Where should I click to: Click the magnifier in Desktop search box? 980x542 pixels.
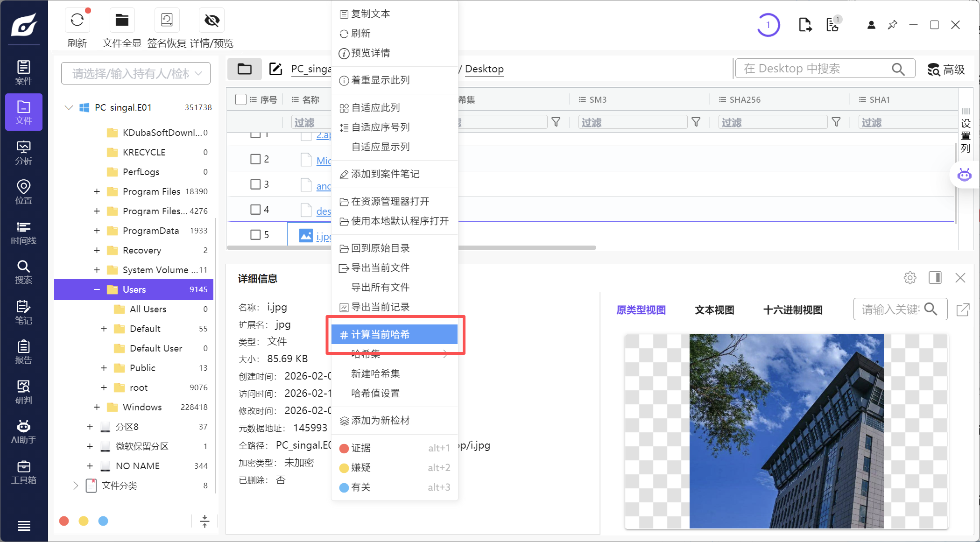click(x=898, y=69)
